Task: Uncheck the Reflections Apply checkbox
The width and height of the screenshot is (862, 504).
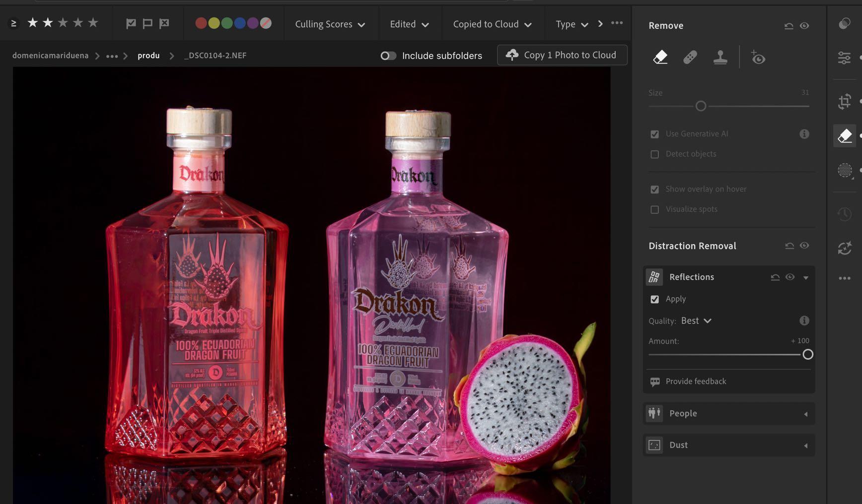Action: pos(654,299)
